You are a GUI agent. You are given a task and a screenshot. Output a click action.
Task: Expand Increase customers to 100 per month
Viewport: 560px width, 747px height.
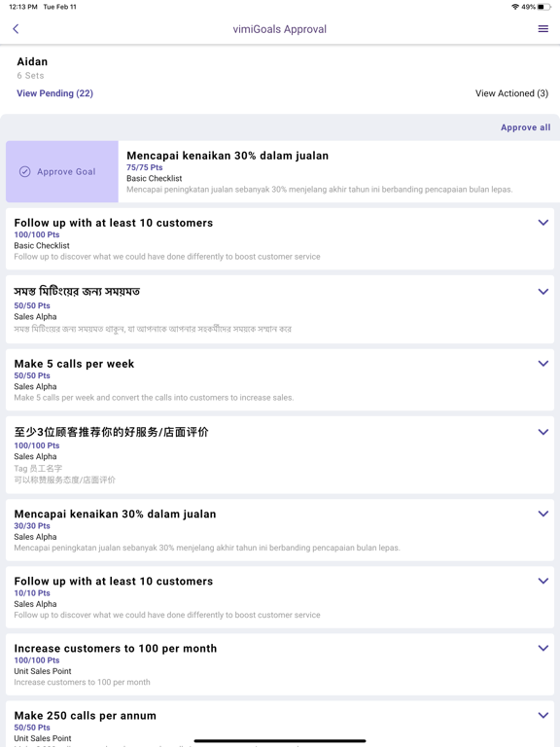coord(542,648)
